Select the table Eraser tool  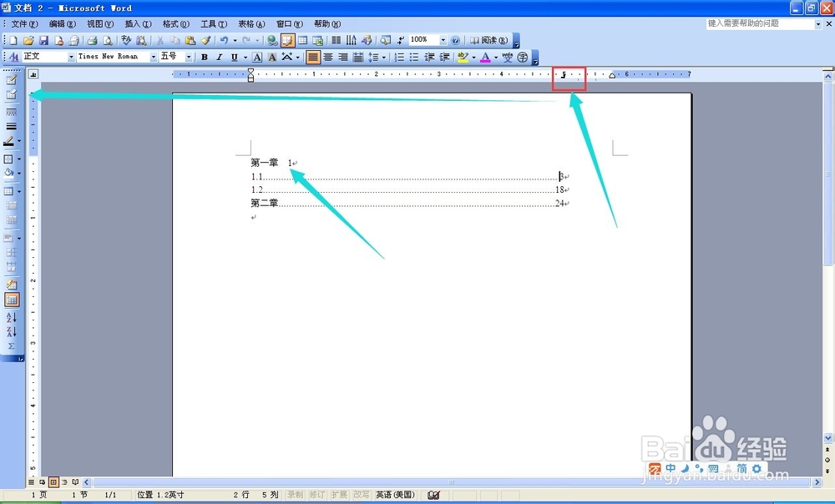coord(11,94)
